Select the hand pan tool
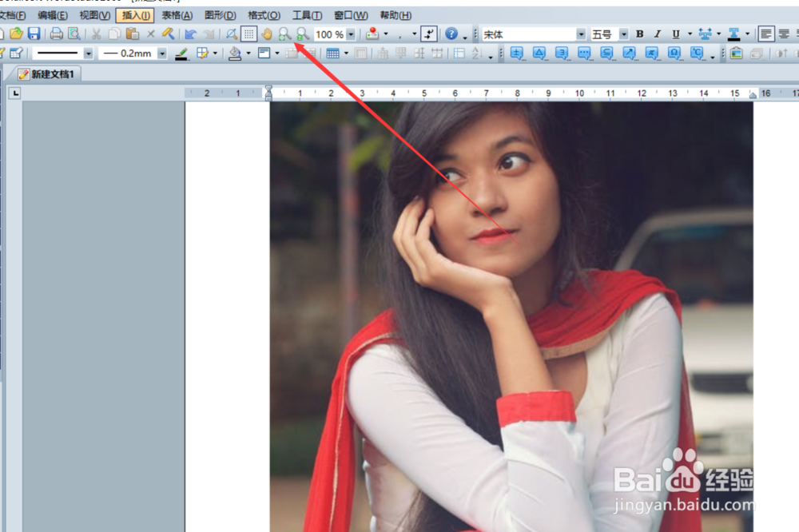 [x=267, y=34]
